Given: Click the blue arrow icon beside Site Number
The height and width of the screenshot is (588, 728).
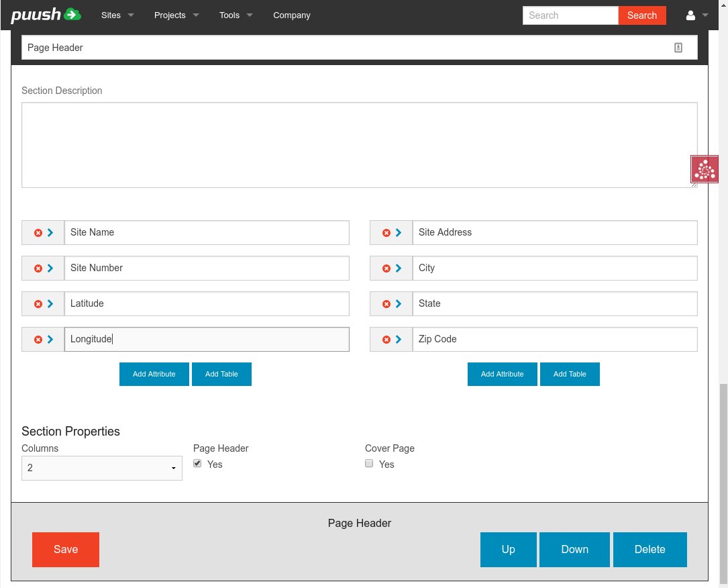Looking at the screenshot, I should (50, 268).
